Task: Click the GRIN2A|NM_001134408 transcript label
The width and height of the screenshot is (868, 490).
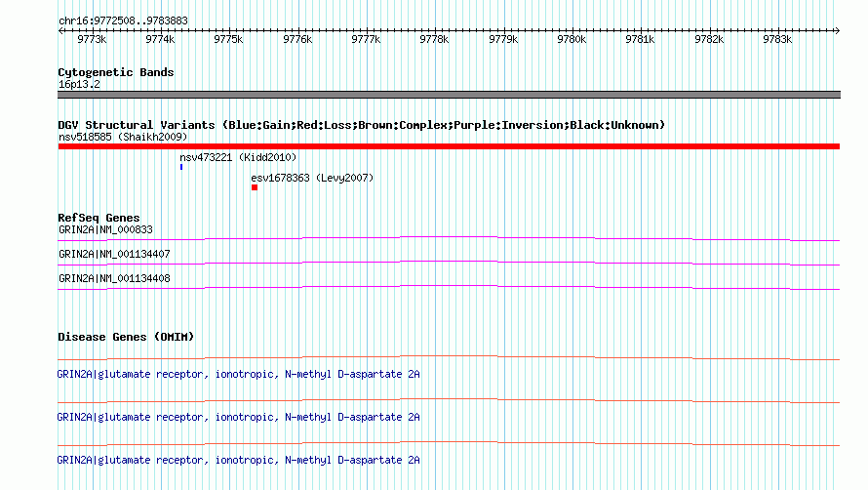Action: point(114,278)
